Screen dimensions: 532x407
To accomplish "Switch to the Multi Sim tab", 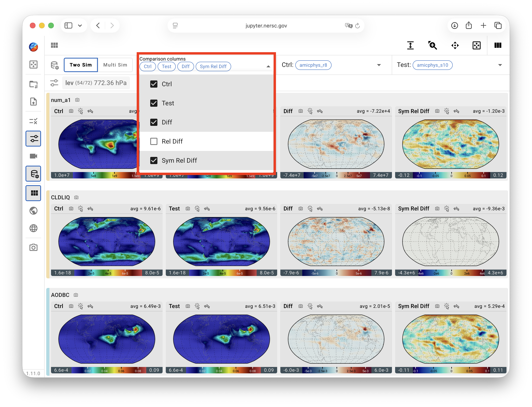I will [115, 65].
